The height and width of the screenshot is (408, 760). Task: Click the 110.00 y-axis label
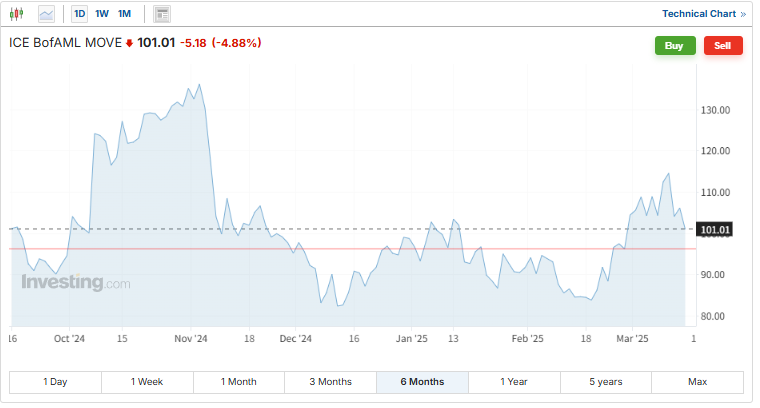[715, 192]
